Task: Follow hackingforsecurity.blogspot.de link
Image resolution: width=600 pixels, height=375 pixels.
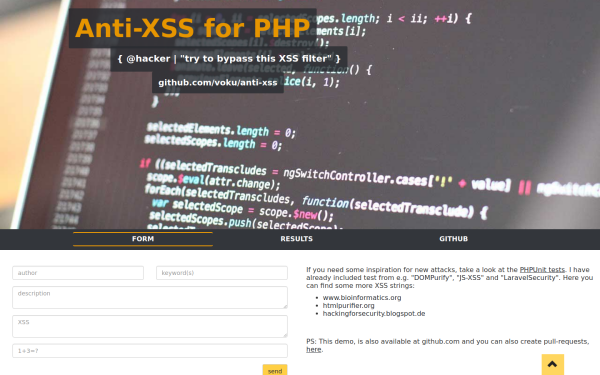Action: [374, 313]
